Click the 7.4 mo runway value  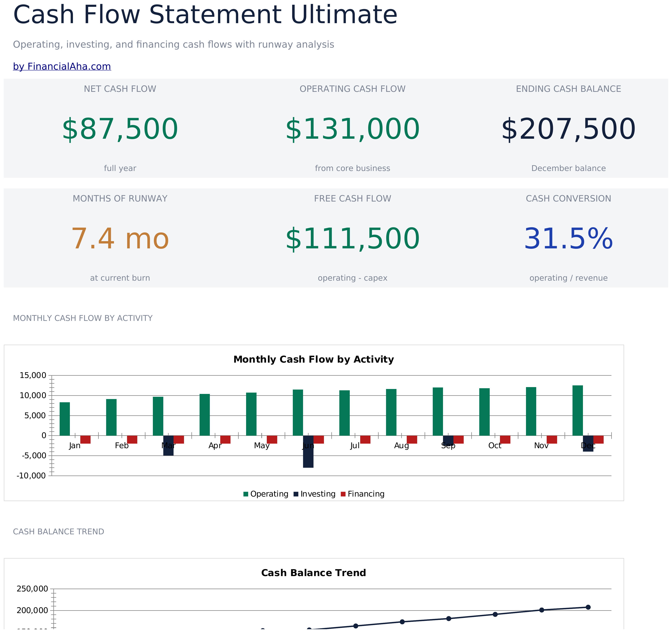120,239
